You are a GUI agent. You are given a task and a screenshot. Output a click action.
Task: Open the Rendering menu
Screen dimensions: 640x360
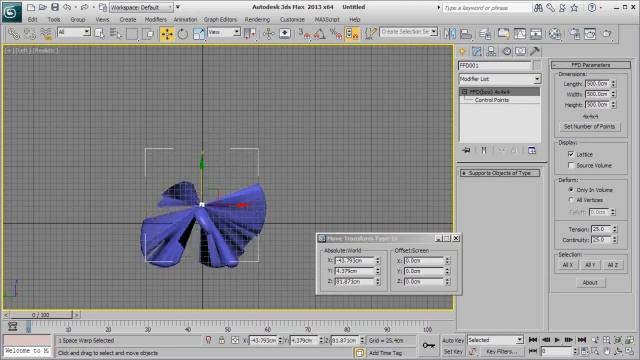(x=257, y=19)
